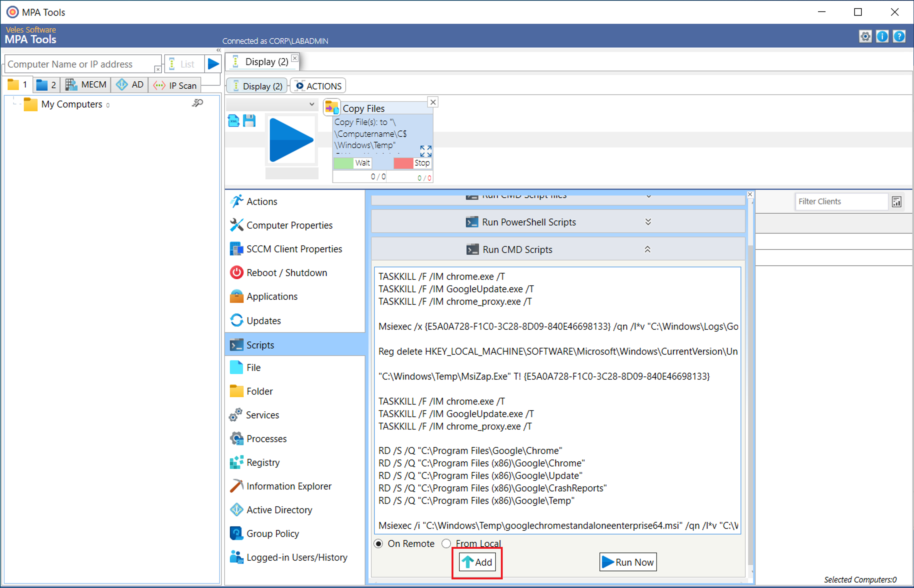Viewport: 914px width, 588px height.
Task: Open the Registry category
Action: click(x=295, y=462)
